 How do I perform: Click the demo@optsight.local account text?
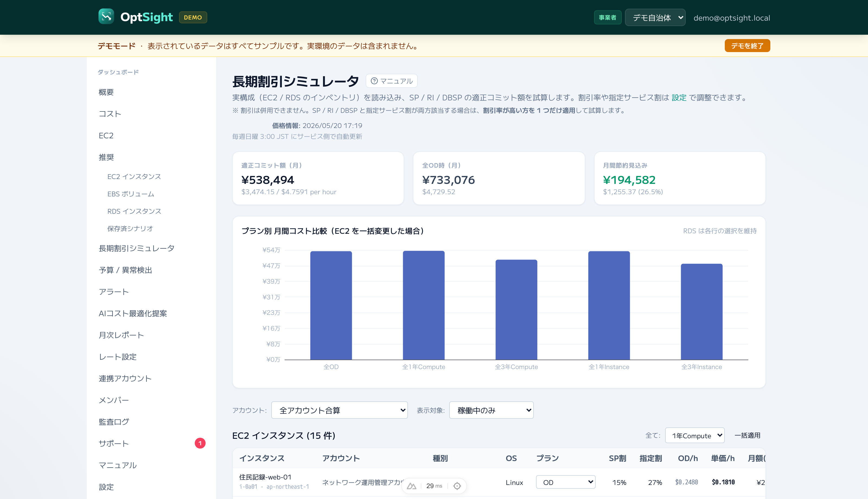[x=732, y=18]
